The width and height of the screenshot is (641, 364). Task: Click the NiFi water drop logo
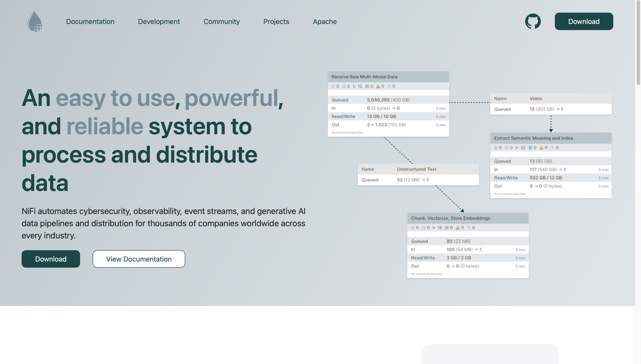pyautogui.click(x=34, y=22)
